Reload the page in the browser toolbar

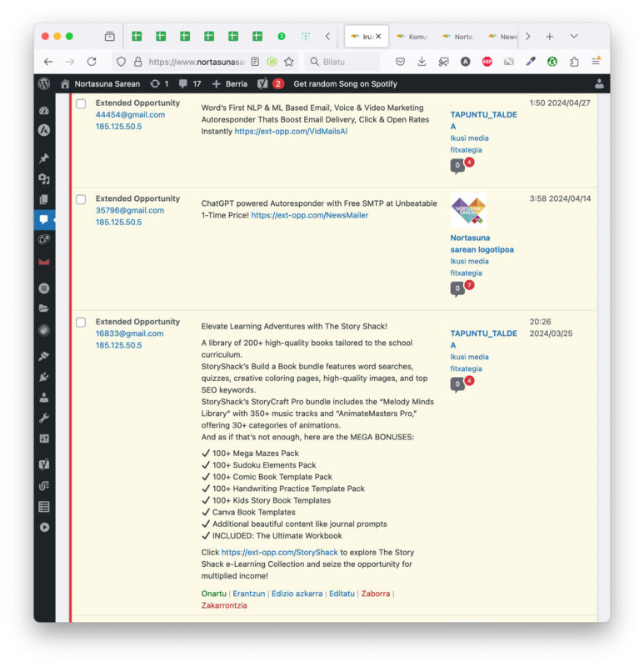coord(92,62)
